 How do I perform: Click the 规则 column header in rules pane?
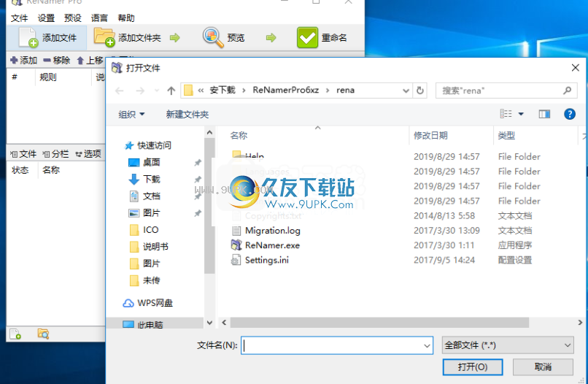coord(48,77)
